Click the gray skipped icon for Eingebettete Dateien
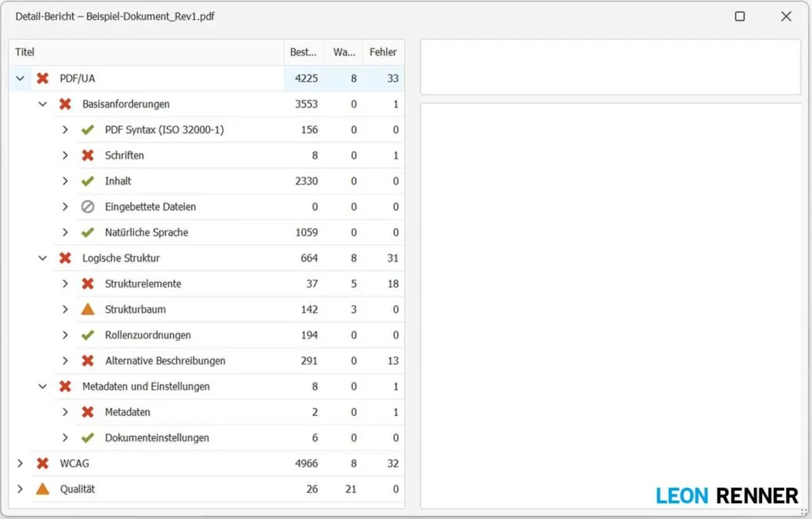 coord(88,207)
